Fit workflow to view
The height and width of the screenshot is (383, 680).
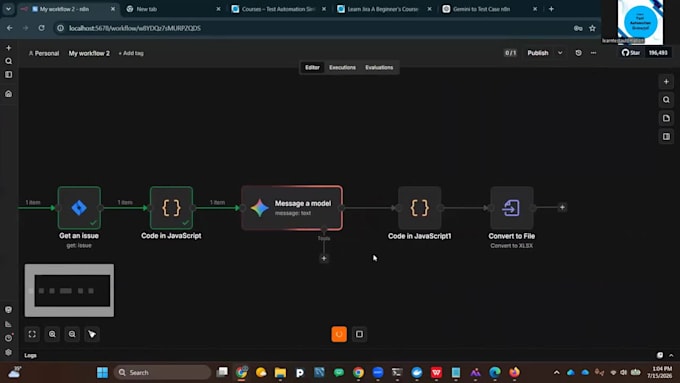pos(32,334)
